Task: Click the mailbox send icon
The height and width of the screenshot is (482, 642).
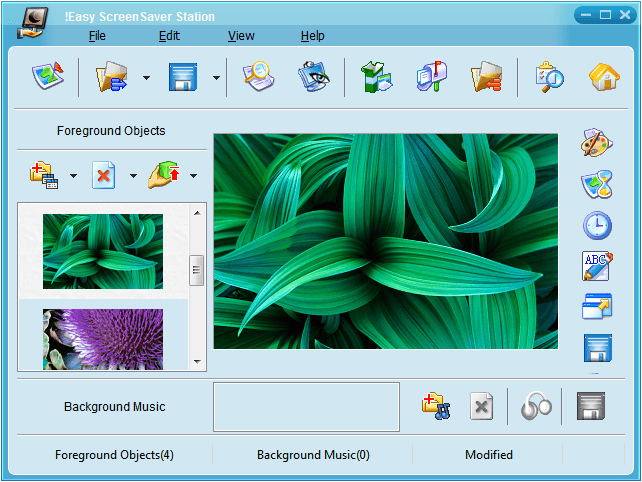Action: click(432, 76)
